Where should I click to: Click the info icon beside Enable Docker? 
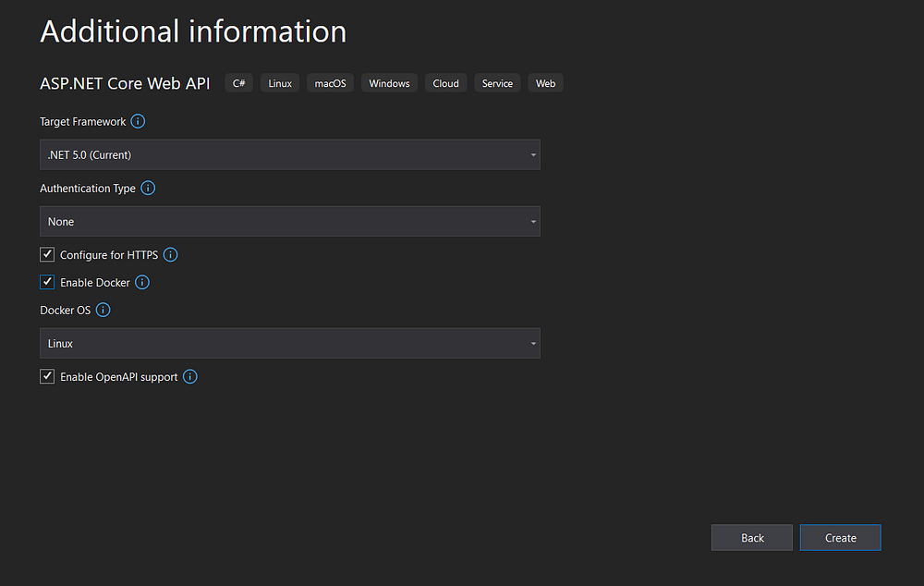(x=141, y=282)
